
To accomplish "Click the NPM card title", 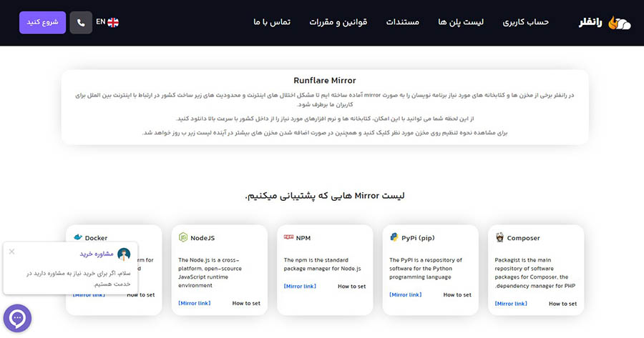I will (303, 238).
